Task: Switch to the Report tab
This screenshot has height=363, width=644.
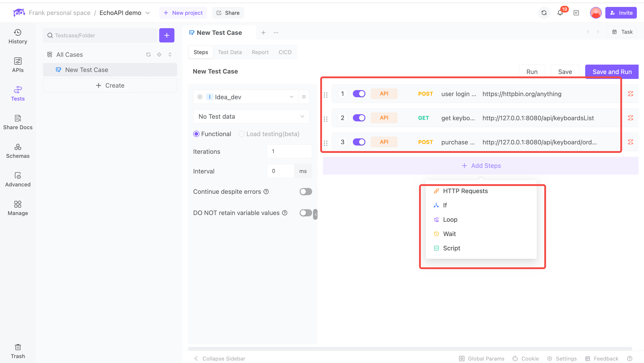Action: pos(260,52)
